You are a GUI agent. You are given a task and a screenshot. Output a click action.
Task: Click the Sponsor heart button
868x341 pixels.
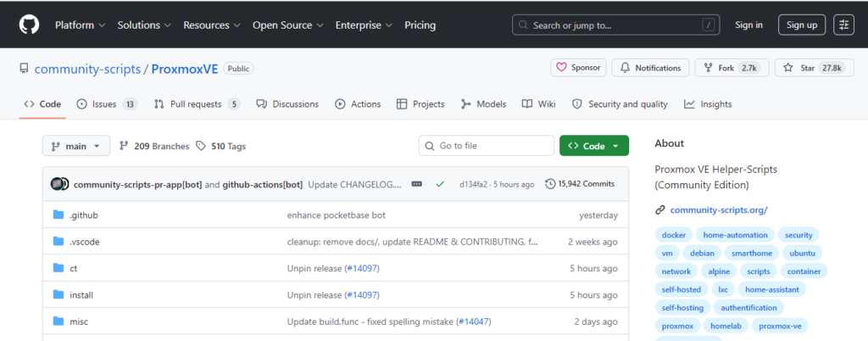click(578, 68)
